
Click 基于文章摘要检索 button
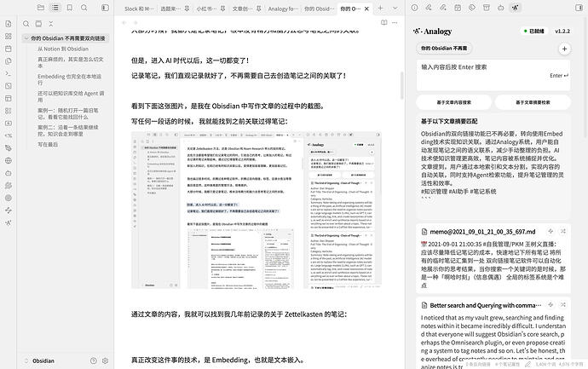point(533,102)
